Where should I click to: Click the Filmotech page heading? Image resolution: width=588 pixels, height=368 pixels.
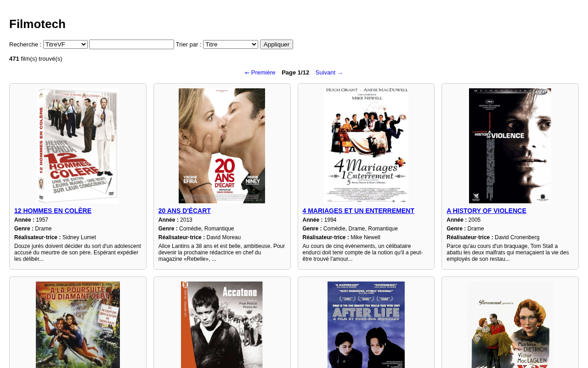37,24
